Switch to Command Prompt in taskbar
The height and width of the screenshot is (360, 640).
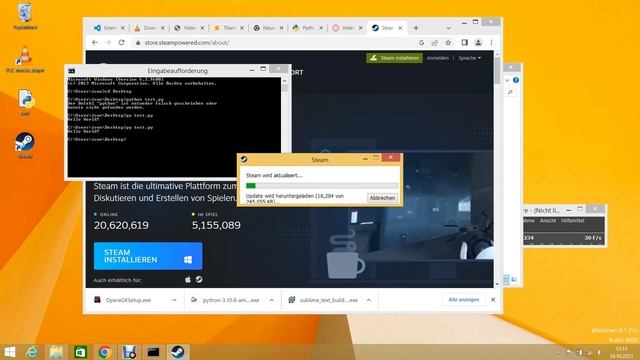click(153, 352)
